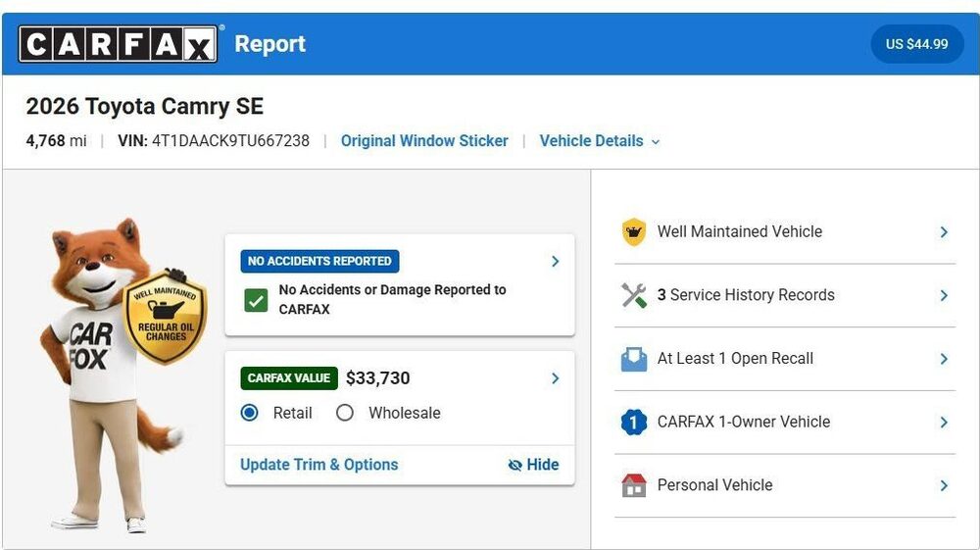This screenshot has height=550, width=980.
Task: Click the $33,730 value amount
Action: click(x=377, y=378)
